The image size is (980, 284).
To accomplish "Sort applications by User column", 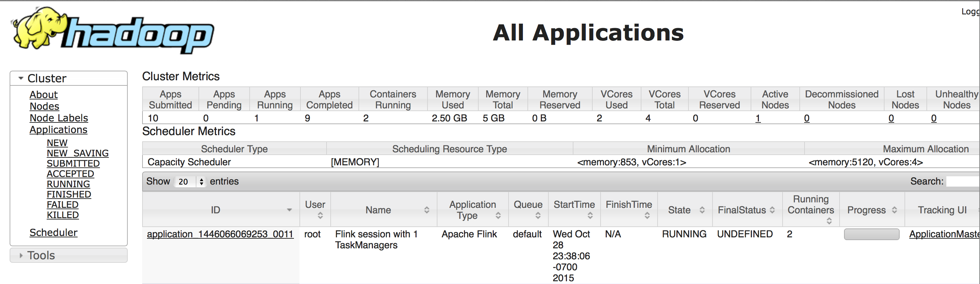I will [320, 215].
